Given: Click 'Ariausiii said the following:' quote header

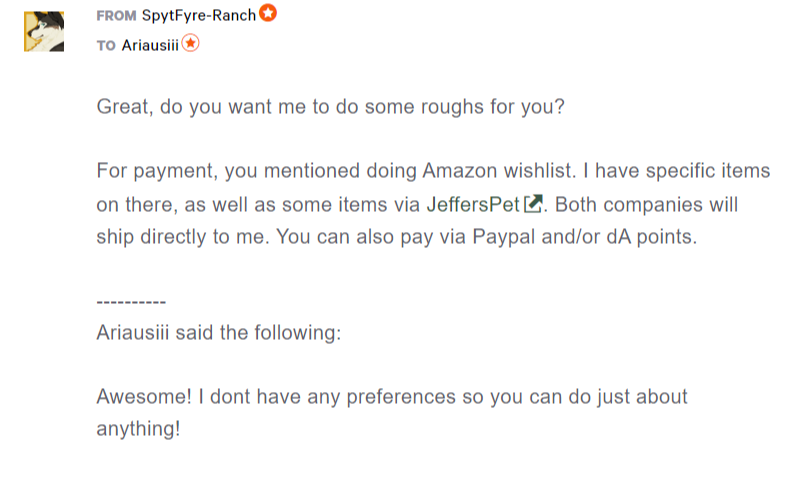Looking at the screenshot, I should (x=219, y=333).
